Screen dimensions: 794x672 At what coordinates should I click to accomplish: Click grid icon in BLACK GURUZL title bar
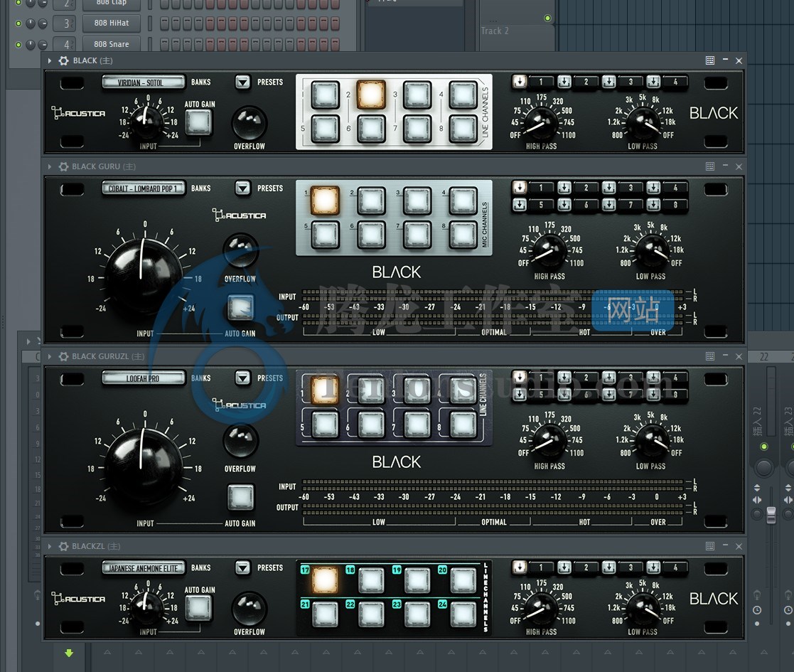[x=710, y=356]
